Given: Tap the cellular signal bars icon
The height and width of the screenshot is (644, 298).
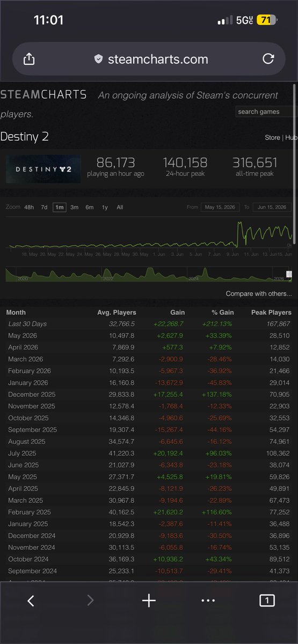Looking at the screenshot, I should click(225, 20).
